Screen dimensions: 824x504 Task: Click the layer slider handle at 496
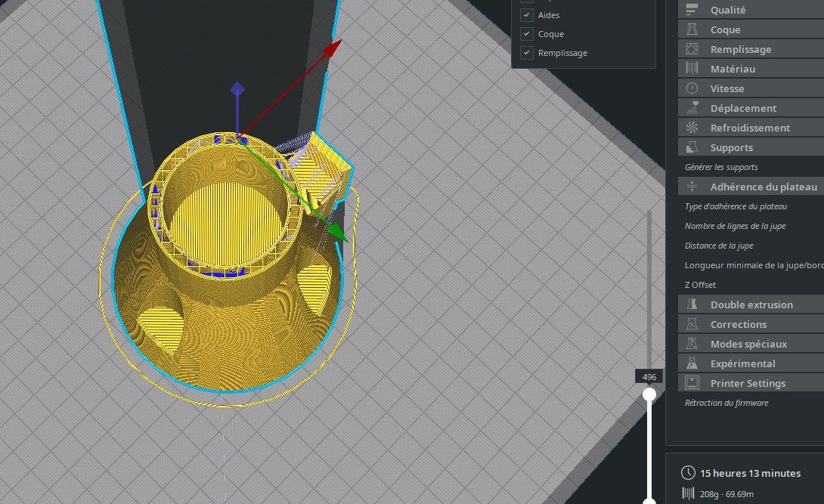(649, 394)
